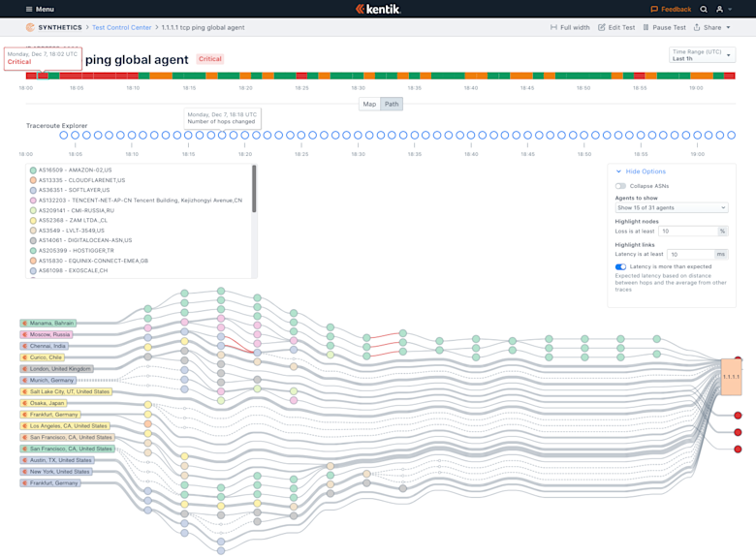
Task: Open Agents to show dropdown
Action: pyautogui.click(x=672, y=207)
